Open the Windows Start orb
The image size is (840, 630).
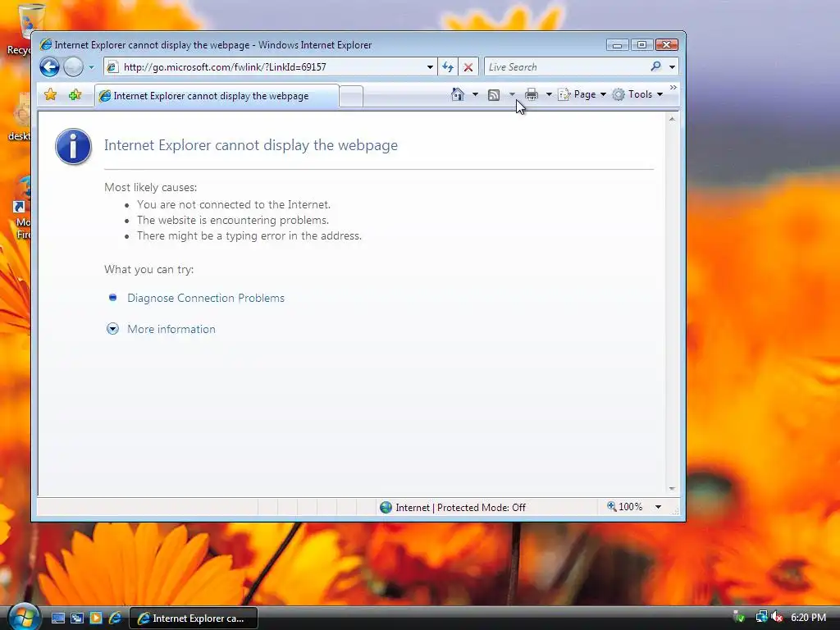click(x=24, y=617)
